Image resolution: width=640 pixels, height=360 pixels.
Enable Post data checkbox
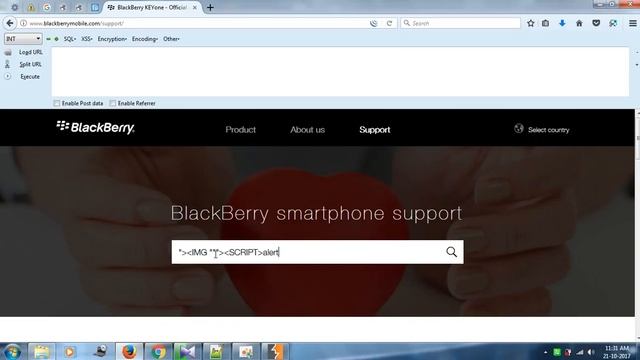[57, 103]
